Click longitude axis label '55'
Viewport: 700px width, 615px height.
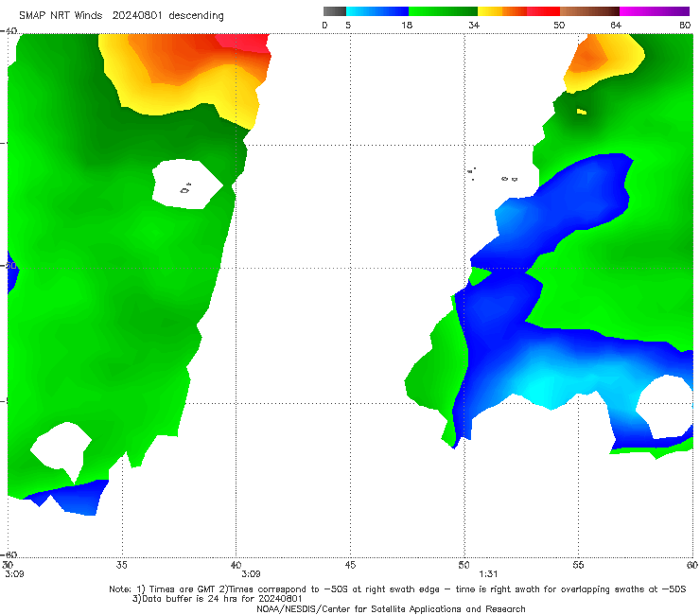pyautogui.click(x=578, y=565)
